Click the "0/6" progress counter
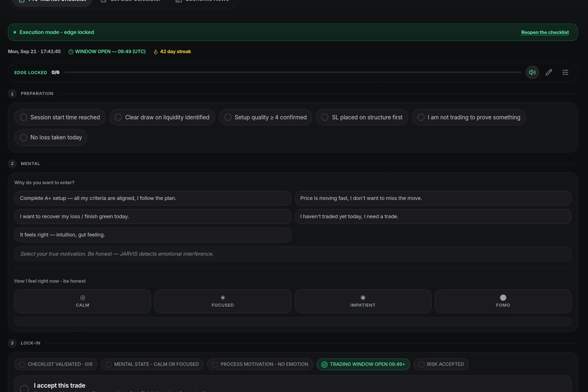This screenshot has height=392, width=588. click(x=55, y=73)
